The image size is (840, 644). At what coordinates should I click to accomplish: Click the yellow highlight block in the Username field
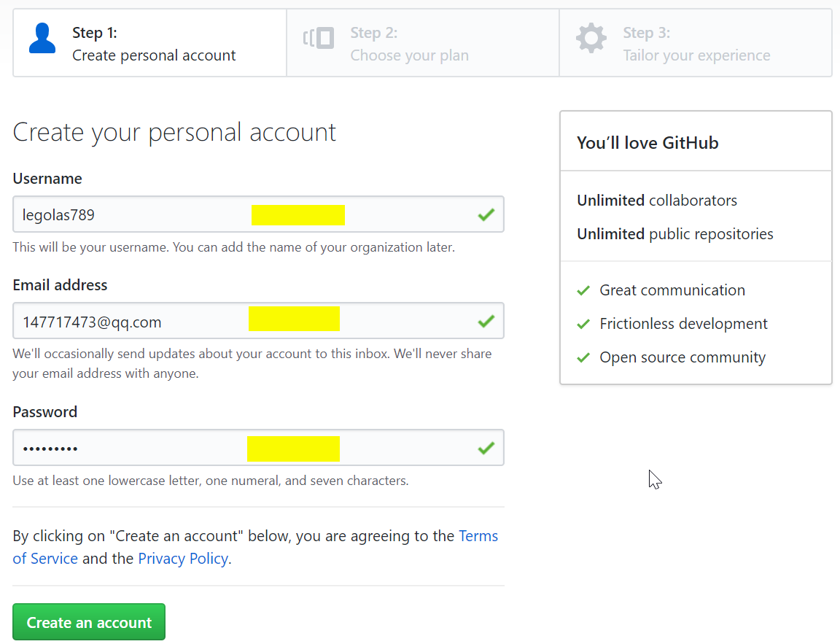(x=297, y=215)
